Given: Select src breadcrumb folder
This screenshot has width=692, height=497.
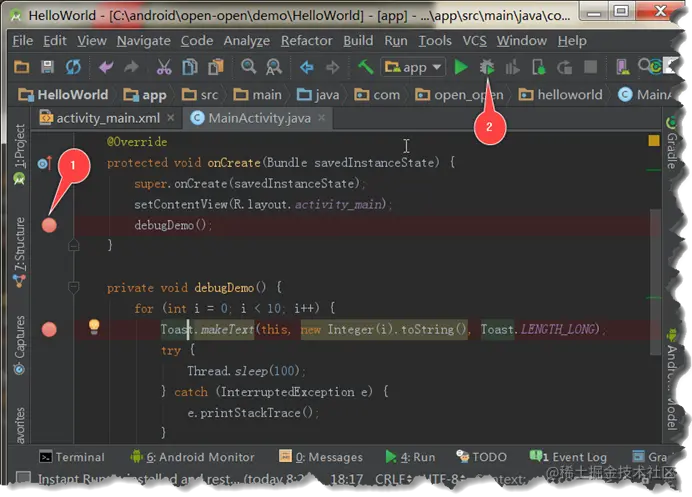Looking at the screenshot, I should click(x=200, y=95).
